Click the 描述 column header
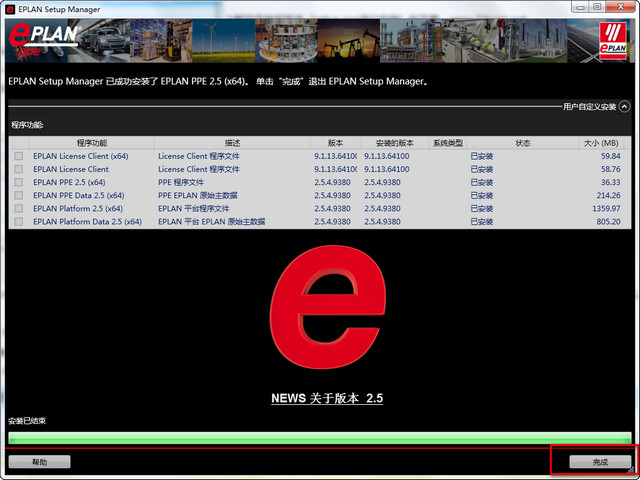 click(x=232, y=143)
